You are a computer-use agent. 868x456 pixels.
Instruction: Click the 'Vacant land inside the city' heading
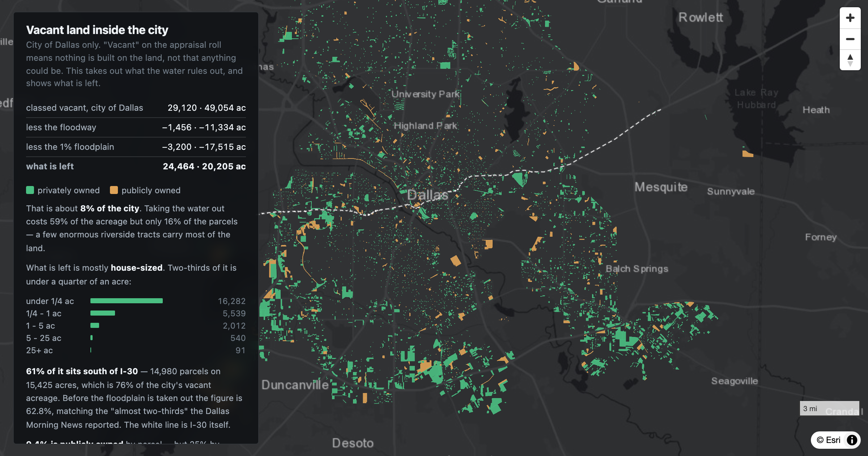pyautogui.click(x=97, y=30)
